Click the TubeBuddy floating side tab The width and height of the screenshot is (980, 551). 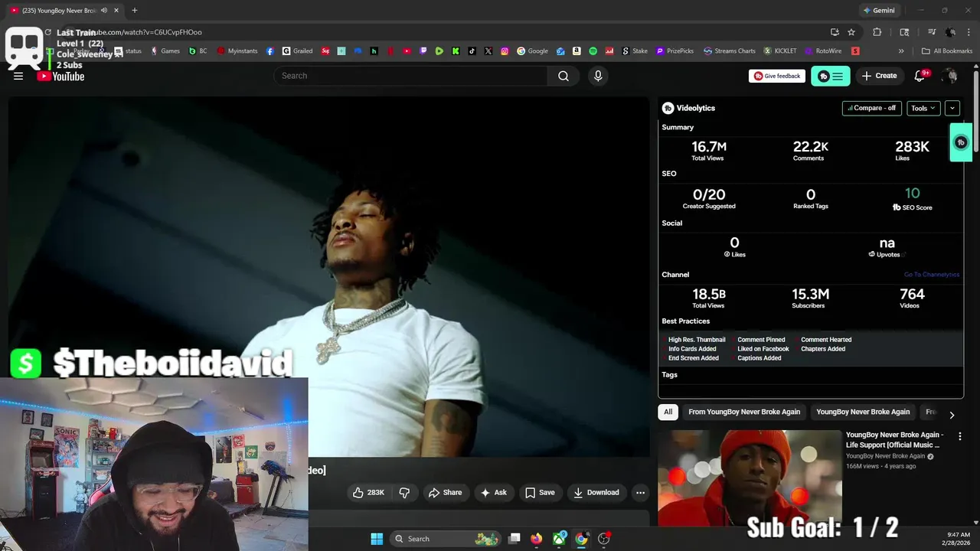point(961,142)
